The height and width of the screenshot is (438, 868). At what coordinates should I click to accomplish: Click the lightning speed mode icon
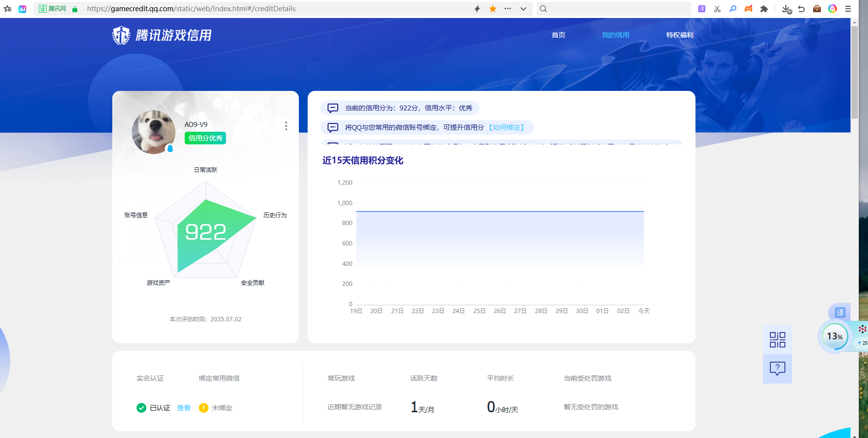(x=477, y=9)
